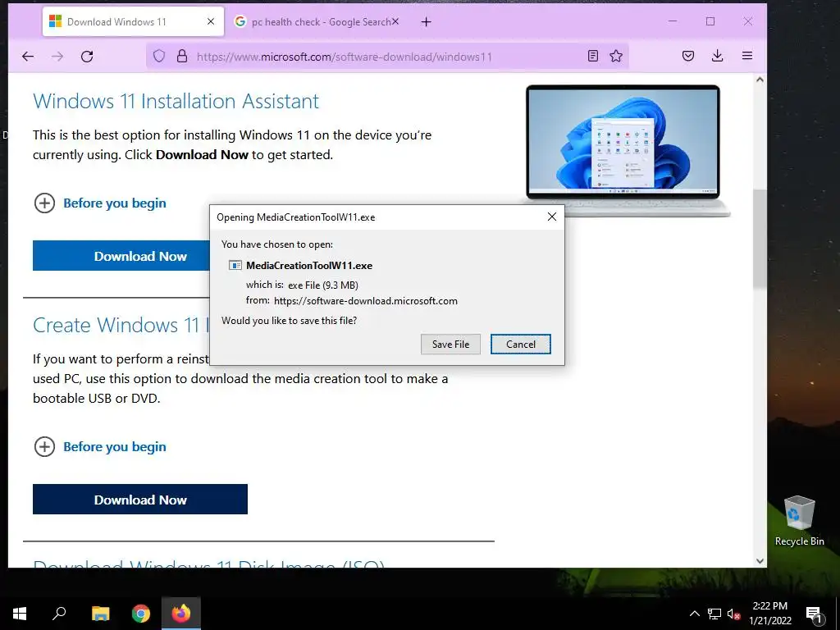Open the network icon in system tray
Screen dimensions: 840x630
click(714, 614)
